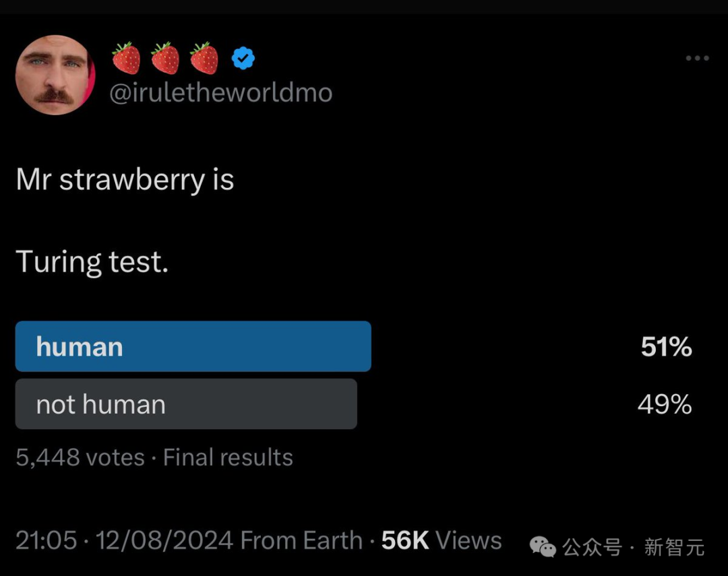
Task: Click the "Turing test." tweet text
Action: click(92, 262)
